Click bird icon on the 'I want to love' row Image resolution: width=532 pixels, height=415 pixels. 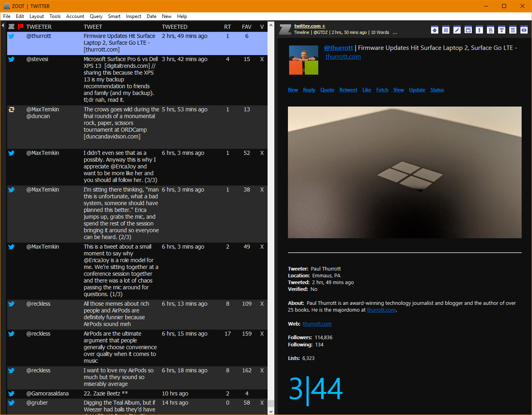pyautogui.click(x=12, y=370)
